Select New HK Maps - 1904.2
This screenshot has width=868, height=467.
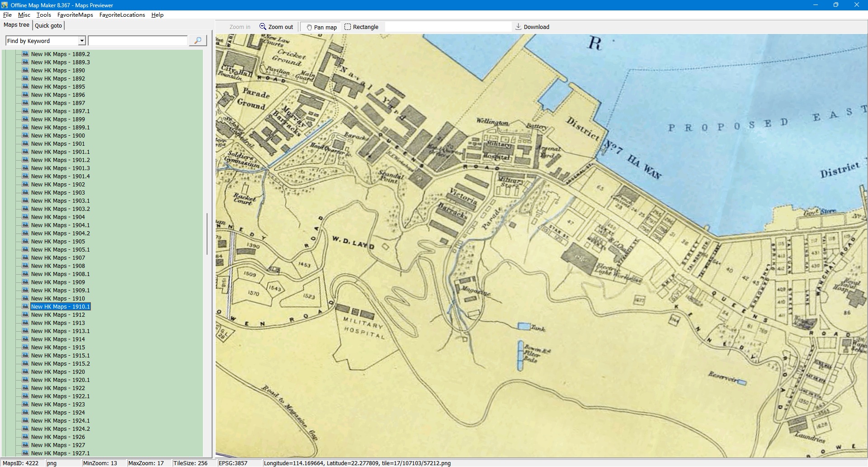coord(60,233)
